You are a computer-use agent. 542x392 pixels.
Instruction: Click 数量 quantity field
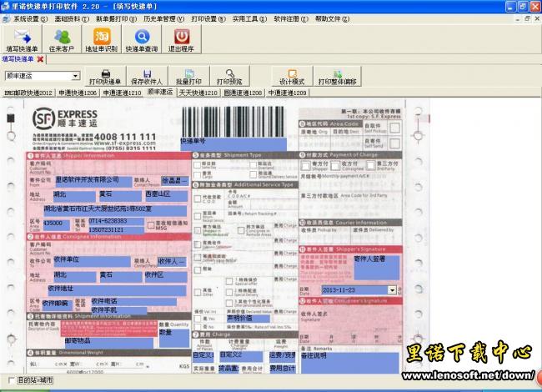click(174, 338)
